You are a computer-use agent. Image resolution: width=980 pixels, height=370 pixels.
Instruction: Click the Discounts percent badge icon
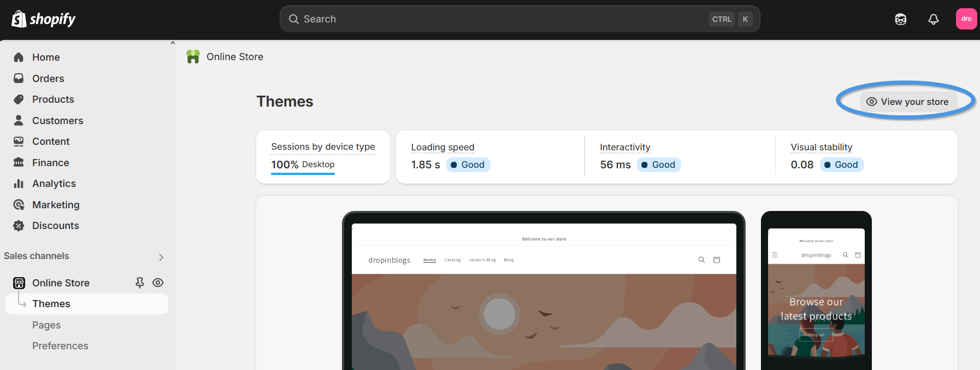pyautogui.click(x=19, y=226)
